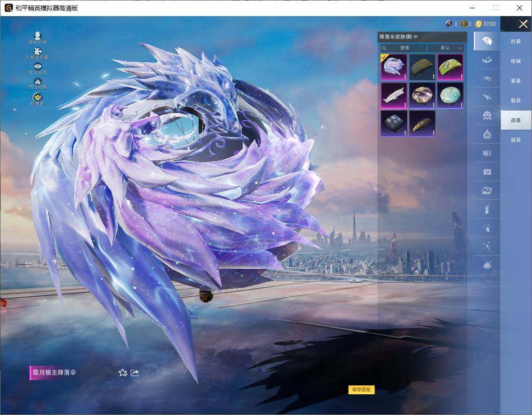Click the 霜月狼主降落伞 name label

tap(54, 372)
